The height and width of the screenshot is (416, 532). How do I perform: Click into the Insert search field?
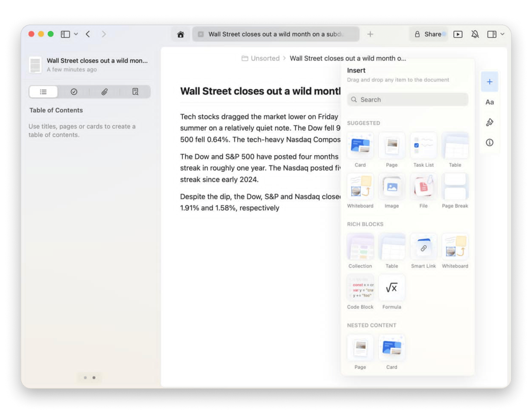point(408,100)
